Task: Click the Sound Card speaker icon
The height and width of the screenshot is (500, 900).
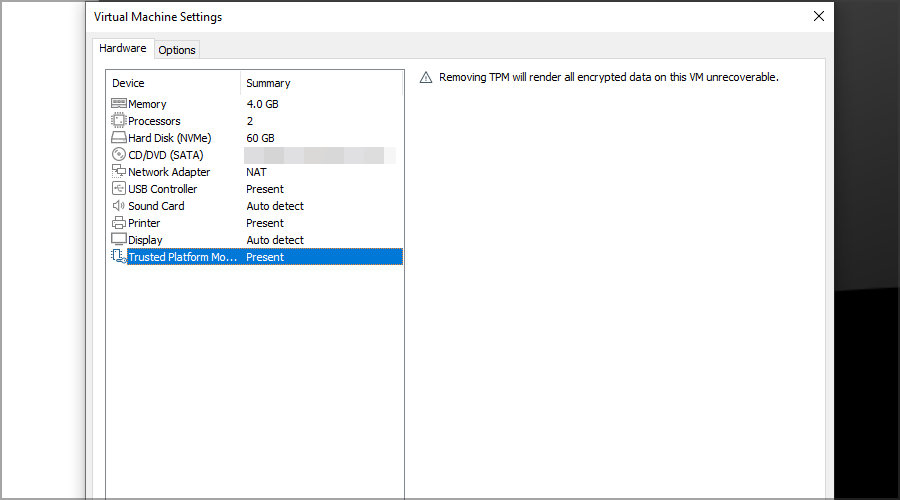Action: coord(118,206)
